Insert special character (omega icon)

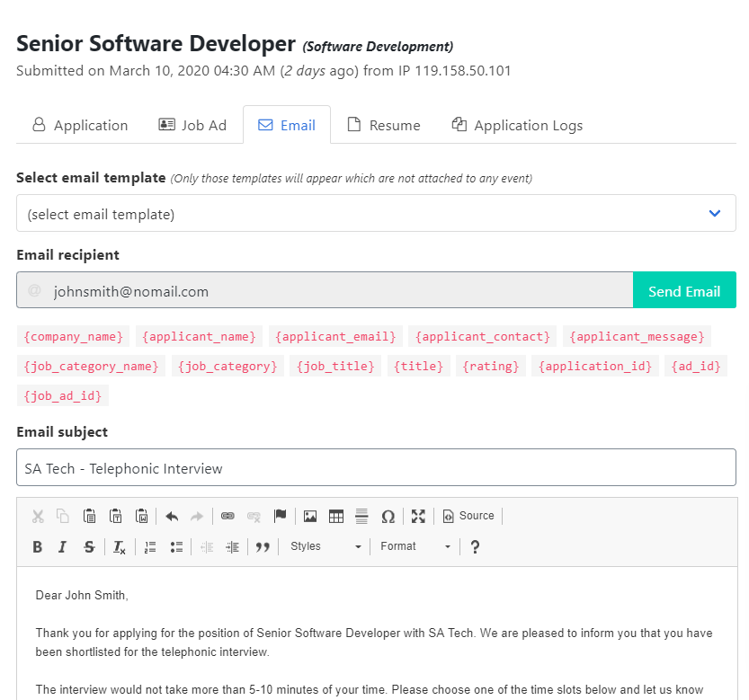point(388,516)
